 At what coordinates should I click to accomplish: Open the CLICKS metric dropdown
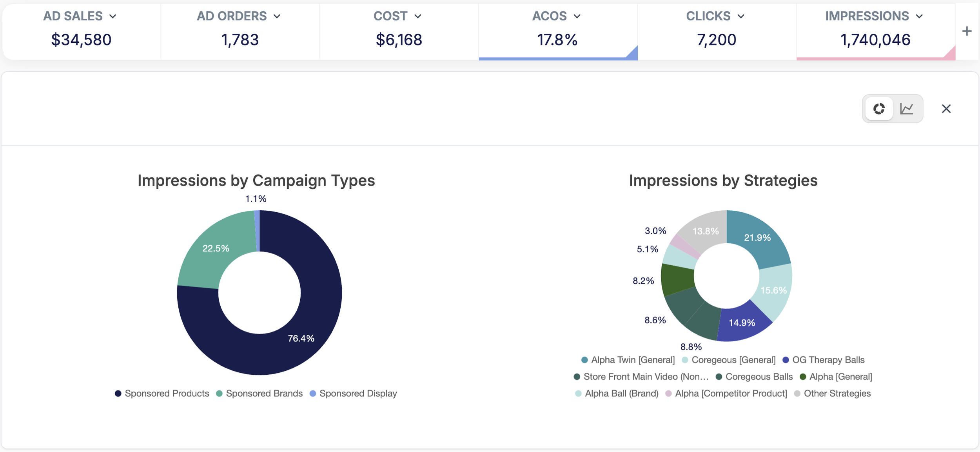(741, 16)
